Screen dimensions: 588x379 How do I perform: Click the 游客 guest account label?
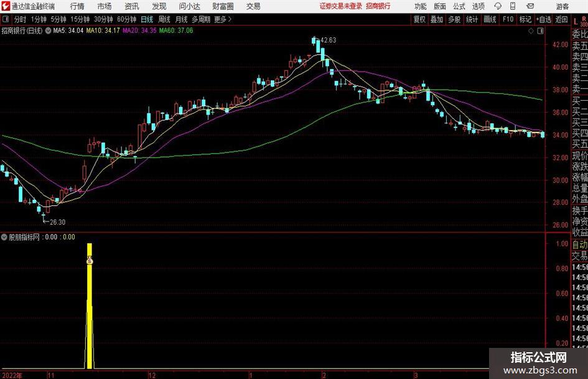pos(562,6)
